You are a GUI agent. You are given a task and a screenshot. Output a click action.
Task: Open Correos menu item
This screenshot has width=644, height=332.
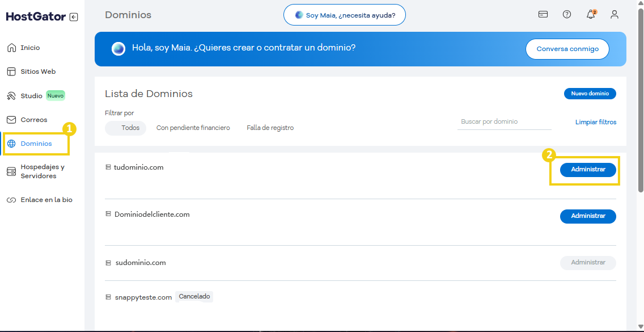34,120
